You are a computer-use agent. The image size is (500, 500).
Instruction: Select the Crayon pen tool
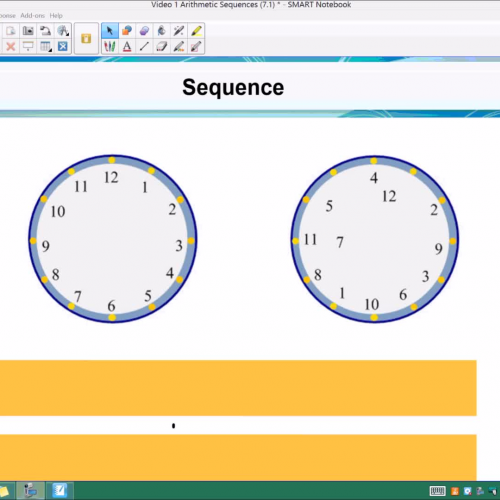[x=179, y=46]
